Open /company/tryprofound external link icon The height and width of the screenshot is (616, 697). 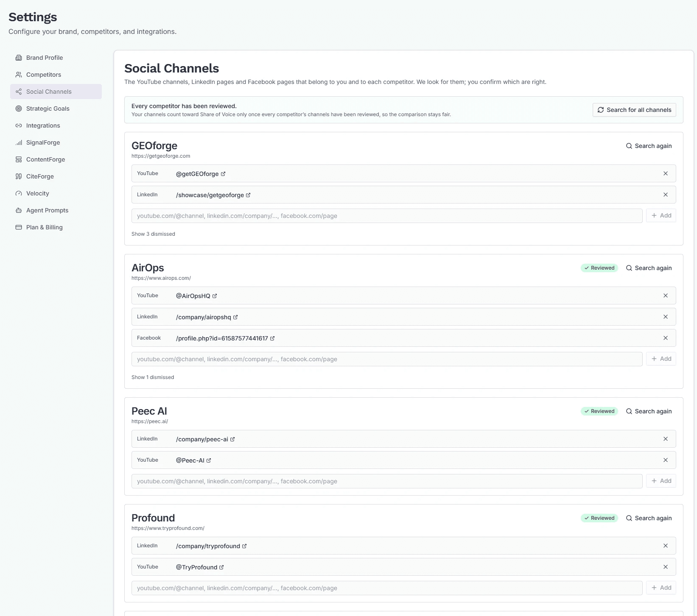pos(244,546)
